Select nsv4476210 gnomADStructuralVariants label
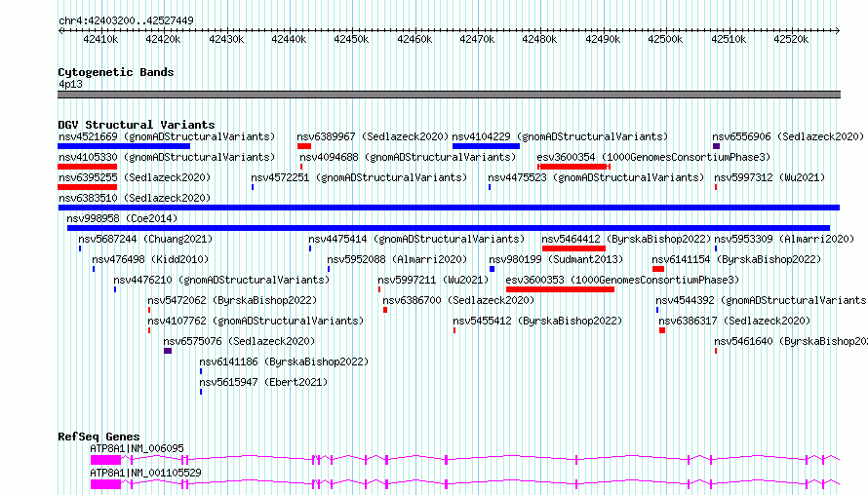This screenshot has height=495, width=868. (x=221, y=280)
